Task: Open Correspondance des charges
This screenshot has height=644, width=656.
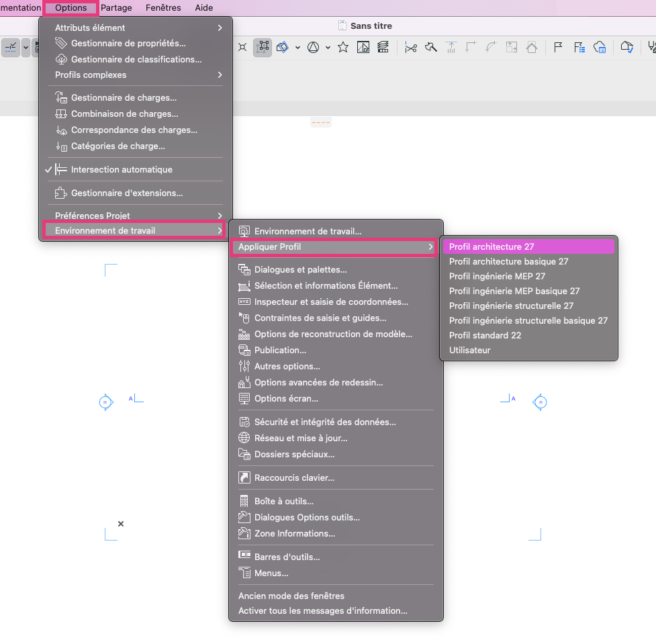Action: pos(136,130)
